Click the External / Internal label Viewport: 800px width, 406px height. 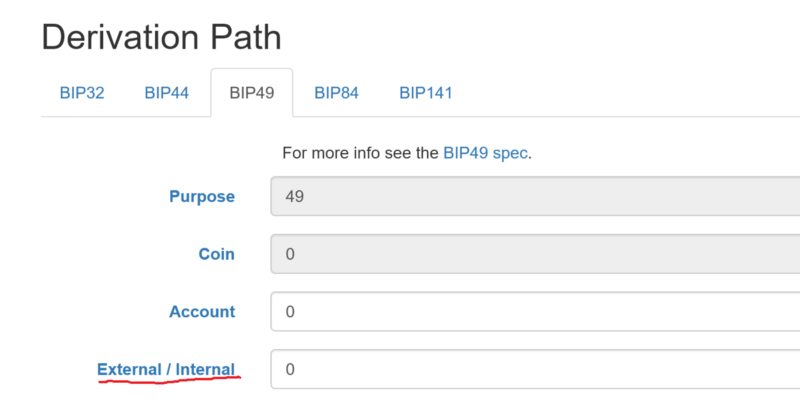(166, 369)
